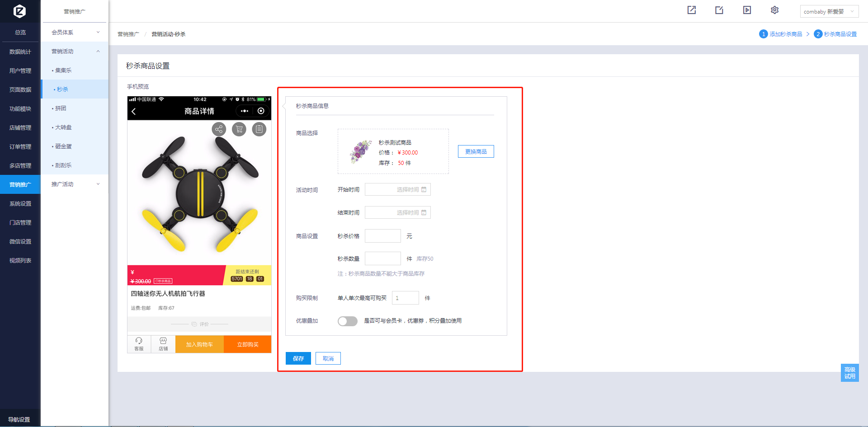The image size is (868, 427).
Task: Click the store icon in preview footer
Action: pyautogui.click(x=163, y=344)
